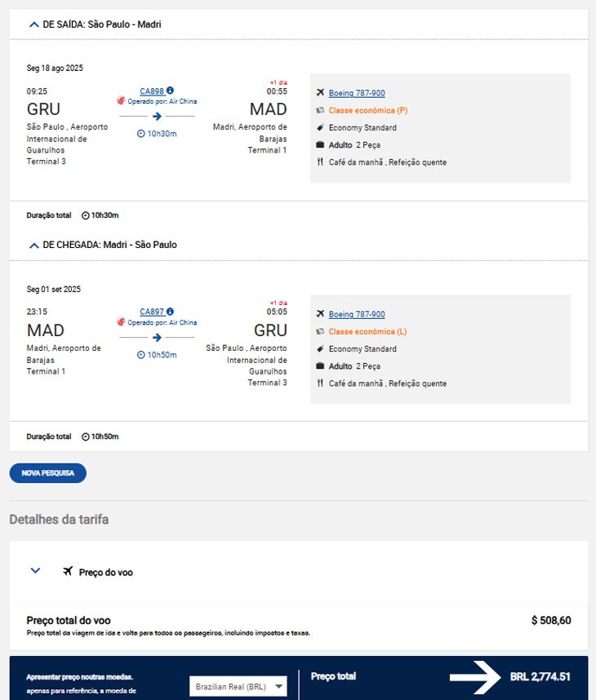
Task: Click airplane icon beside outbound Boeing 787-900
Action: click(320, 92)
